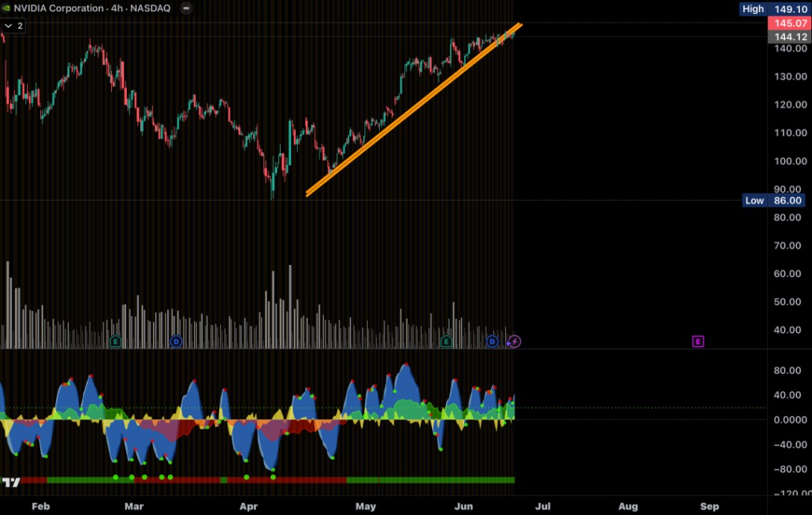Click the minus button next to NASDAQ
This screenshot has width=812, height=515.
(186, 8)
